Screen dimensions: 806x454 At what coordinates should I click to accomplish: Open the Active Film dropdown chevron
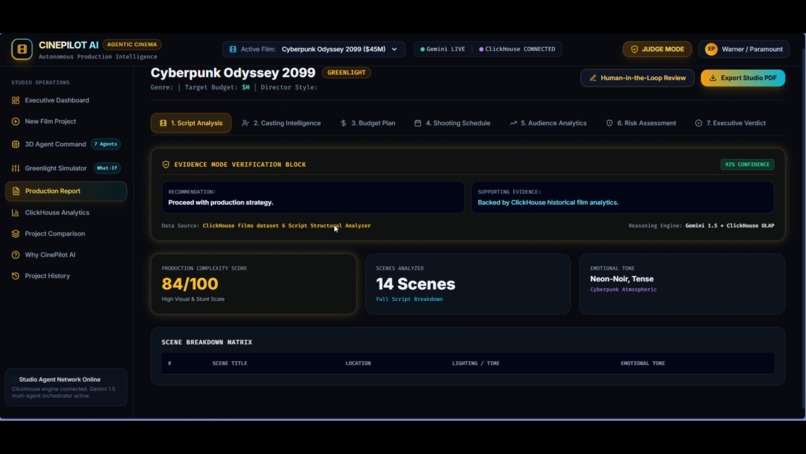point(394,49)
